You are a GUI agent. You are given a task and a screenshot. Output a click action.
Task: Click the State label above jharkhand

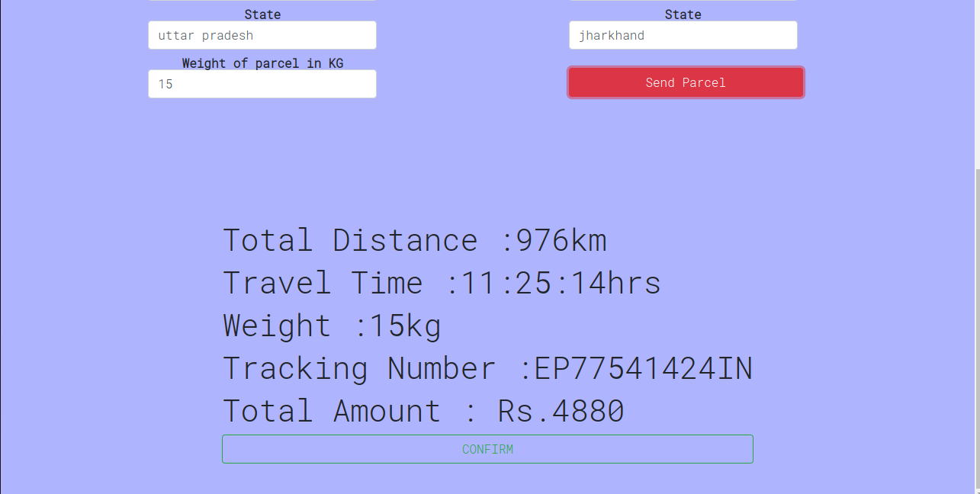tap(683, 14)
